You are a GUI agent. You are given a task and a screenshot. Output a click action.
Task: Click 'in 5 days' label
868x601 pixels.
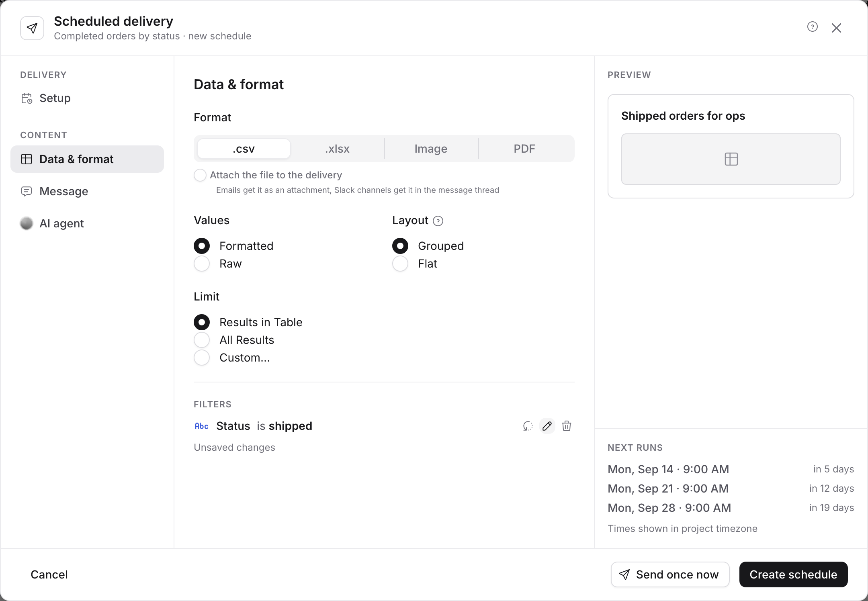pyautogui.click(x=833, y=469)
